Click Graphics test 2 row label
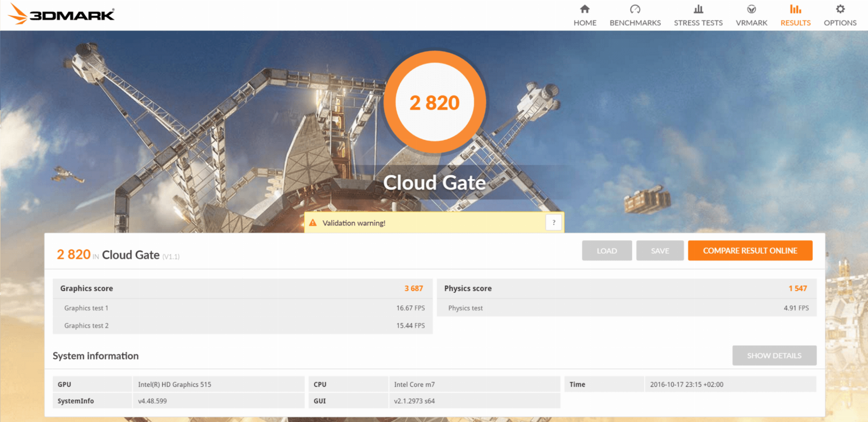Screen dimensions: 868x422 [x=86, y=325]
